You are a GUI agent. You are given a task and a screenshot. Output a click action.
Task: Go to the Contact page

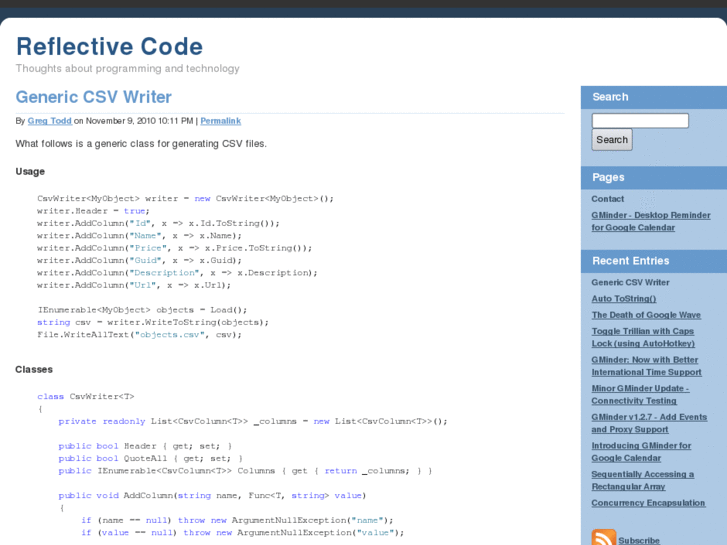pos(607,199)
